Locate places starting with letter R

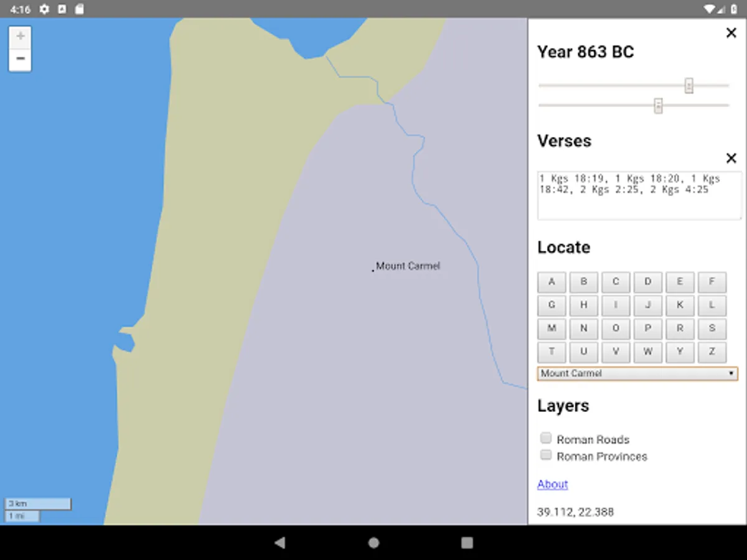[680, 329]
